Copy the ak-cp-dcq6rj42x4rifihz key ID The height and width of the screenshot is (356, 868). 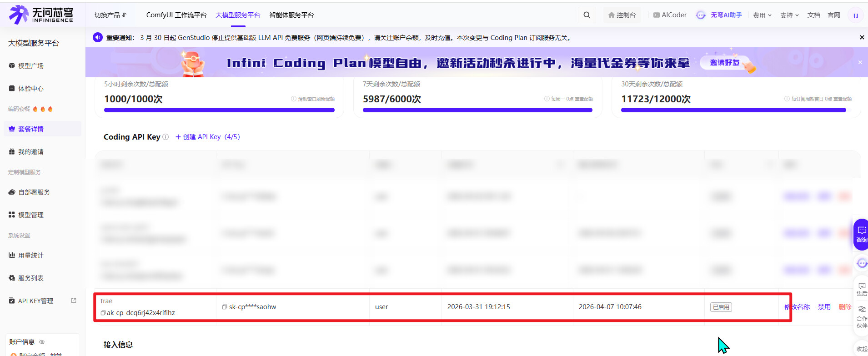(103, 313)
